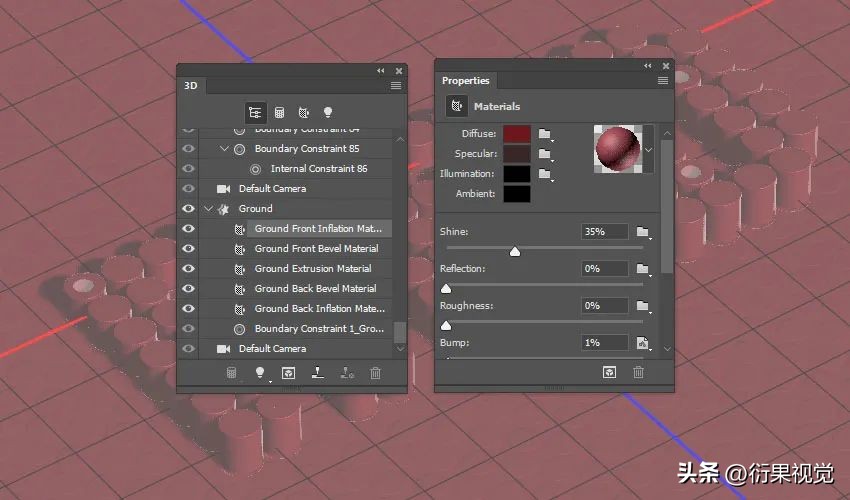Filter 3D panel by Materials

pyautogui.click(x=304, y=112)
